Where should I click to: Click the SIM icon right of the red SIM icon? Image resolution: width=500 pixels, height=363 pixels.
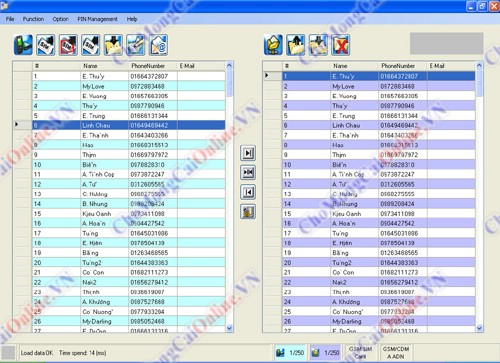pyautogui.click(x=91, y=45)
